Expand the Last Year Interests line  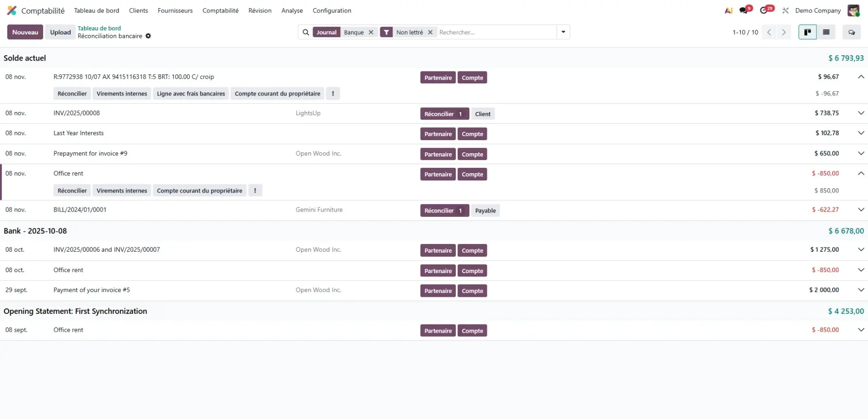click(861, 133)
